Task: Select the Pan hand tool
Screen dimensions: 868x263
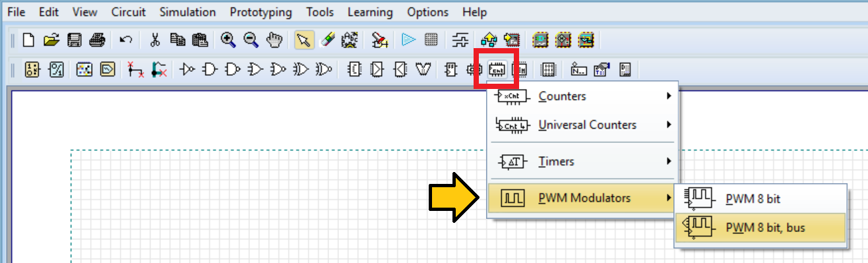Action: tap(273, 40)
